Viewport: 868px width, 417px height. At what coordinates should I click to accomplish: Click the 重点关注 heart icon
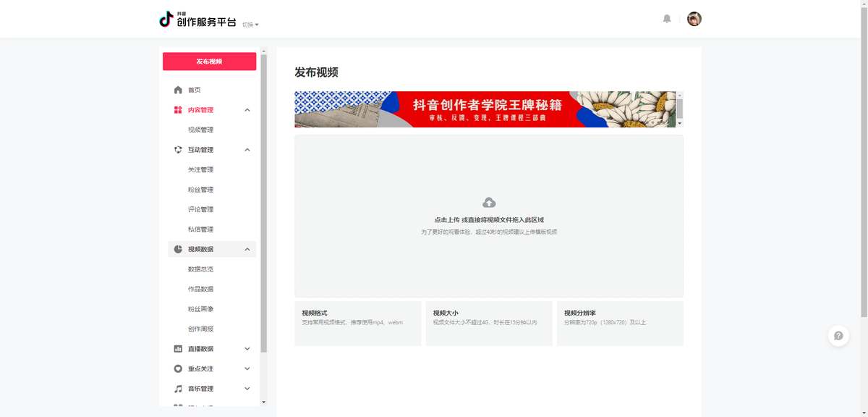(x=178, y=368)
